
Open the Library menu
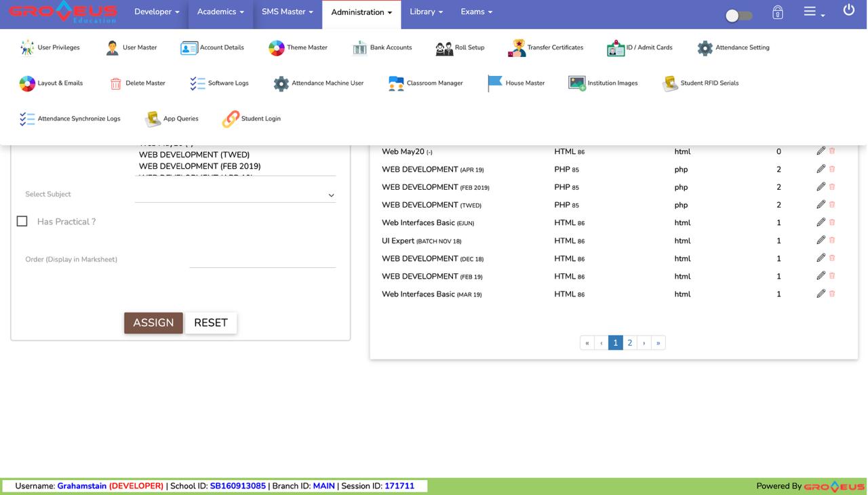(426, 12)
